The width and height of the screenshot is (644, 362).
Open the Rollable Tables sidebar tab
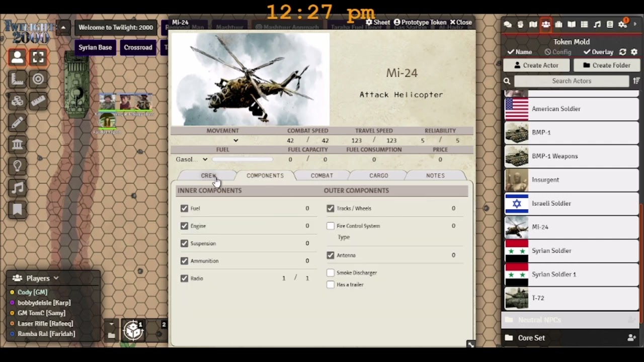click(x=584, y=24)
